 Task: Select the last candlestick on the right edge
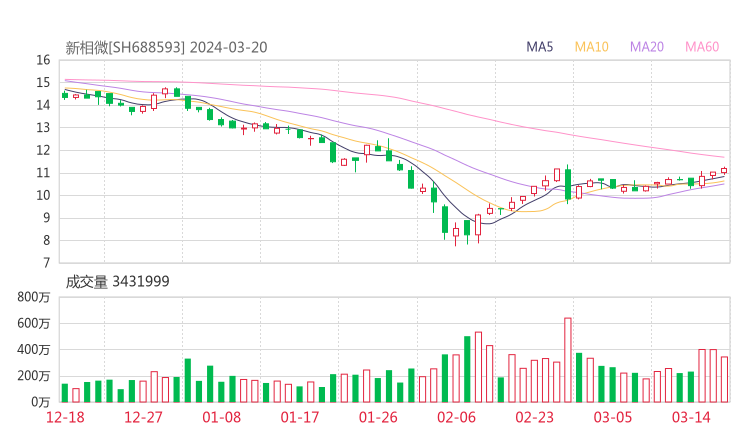(724, 170)
